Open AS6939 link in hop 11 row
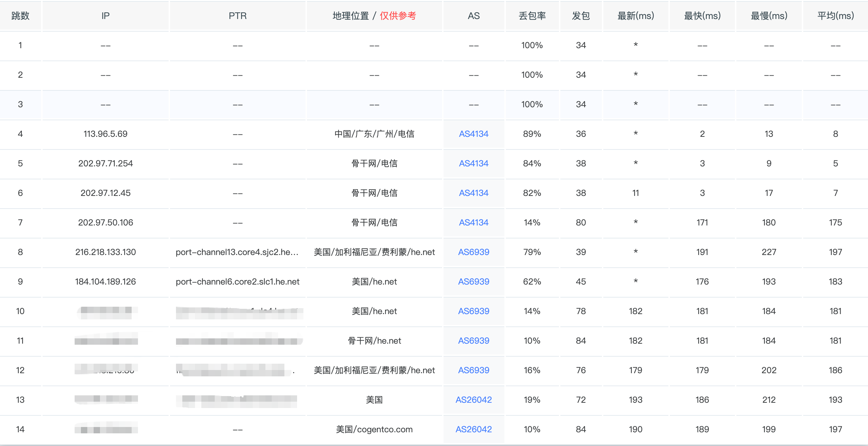The image size is (868, 446). point(473,341)
